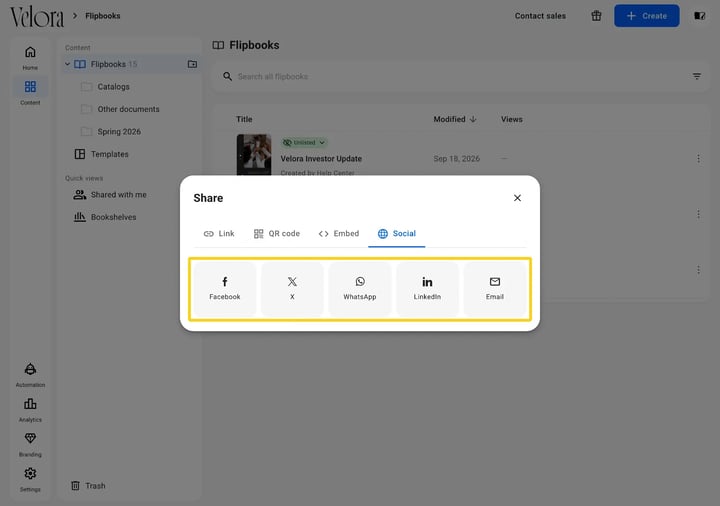This screenshot has width=720, height=506.
Task: Click the Title column header
Action: 244,119
